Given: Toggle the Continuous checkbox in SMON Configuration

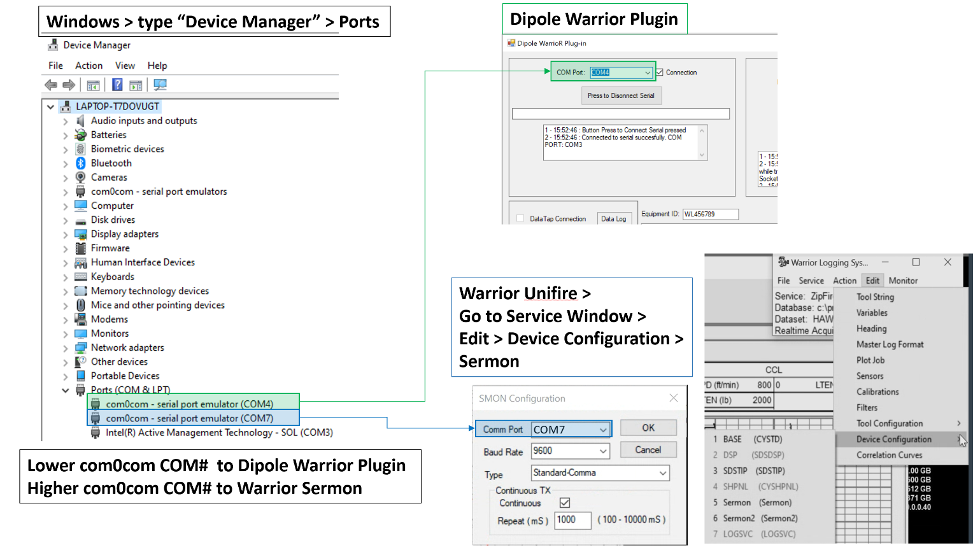Looking at the screenshot, I should [x=565, y=503].
